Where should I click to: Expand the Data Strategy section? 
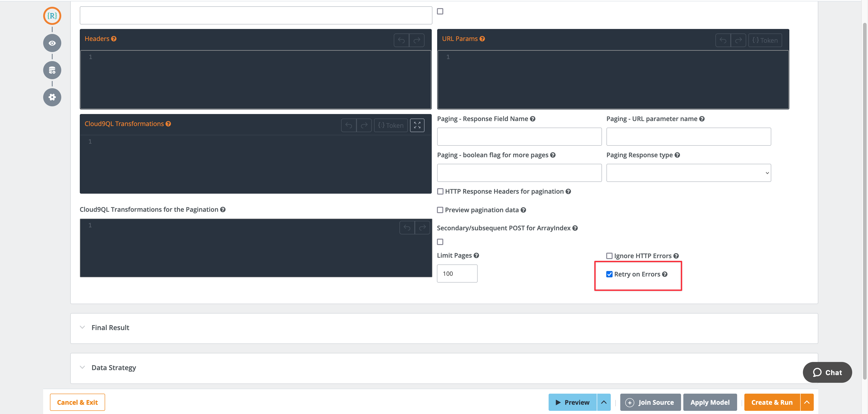click(x=113, y=367)
